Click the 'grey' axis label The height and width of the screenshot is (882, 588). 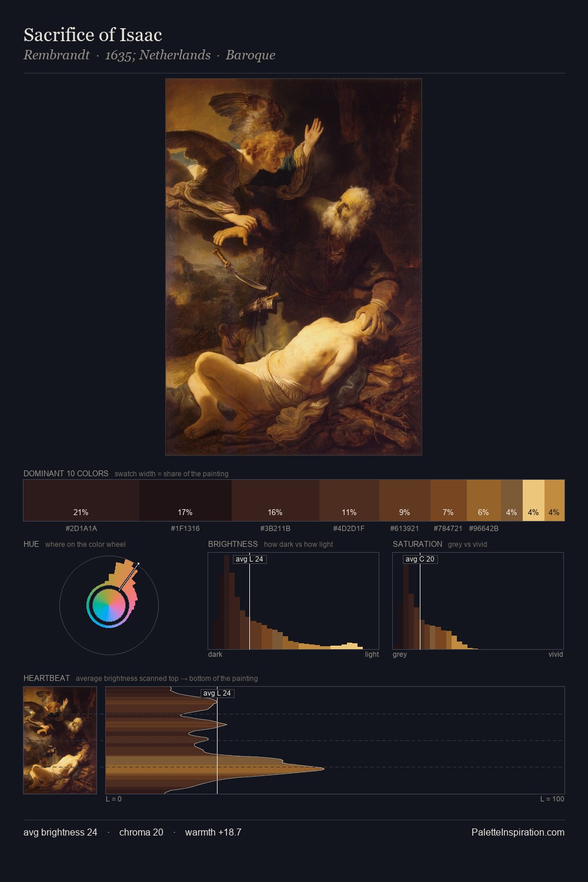[400, 654]
